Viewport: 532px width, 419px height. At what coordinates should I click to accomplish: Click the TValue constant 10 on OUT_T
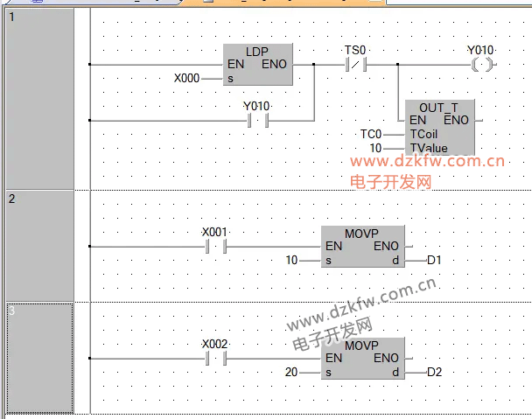click(375, 149)
